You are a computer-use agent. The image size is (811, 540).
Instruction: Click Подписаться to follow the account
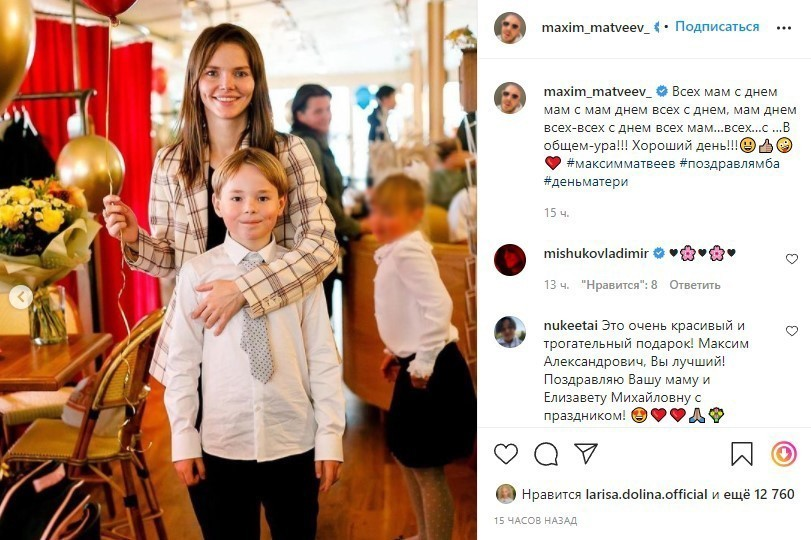(x=717, y=26)
